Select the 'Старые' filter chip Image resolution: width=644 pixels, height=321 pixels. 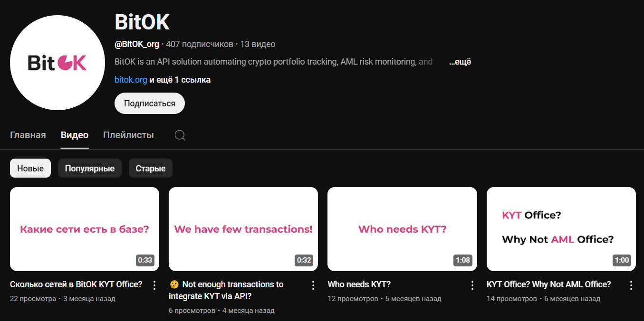tap(150, 168)
